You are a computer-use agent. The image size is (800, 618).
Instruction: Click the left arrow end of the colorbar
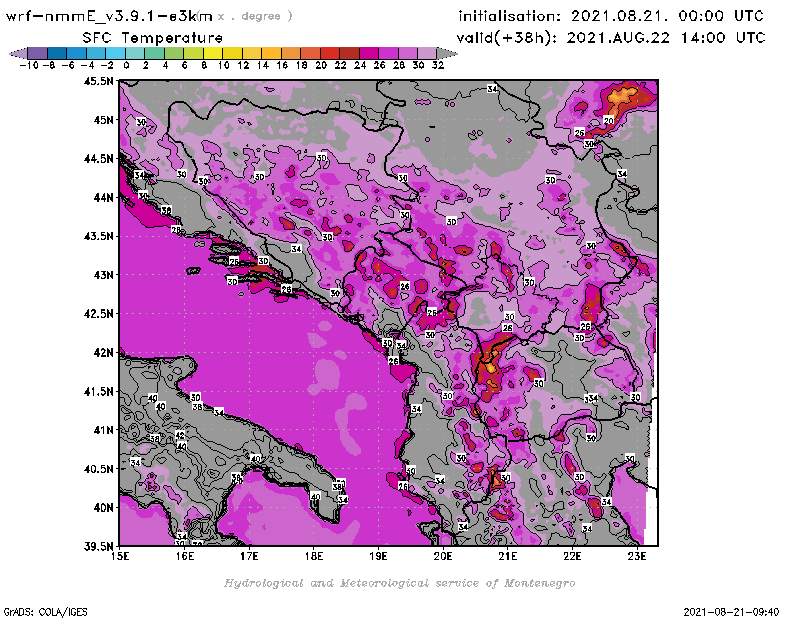tap(17, 53)
